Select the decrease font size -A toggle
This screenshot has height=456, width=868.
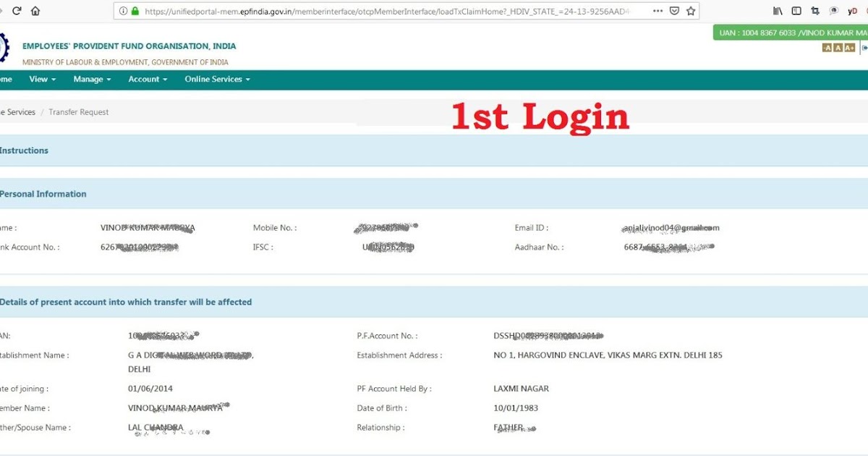[826, 47]
